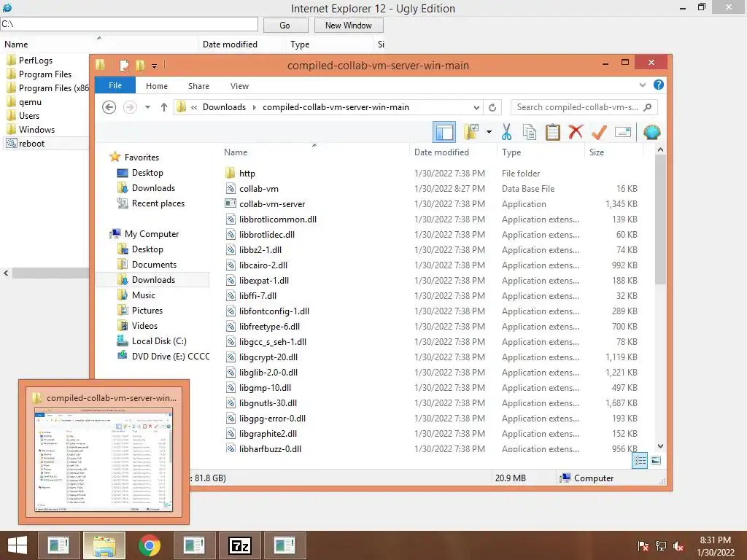Switch to details view icon
Image resolution: width=747 pixels, height=560 pixels.
point(640,460)
